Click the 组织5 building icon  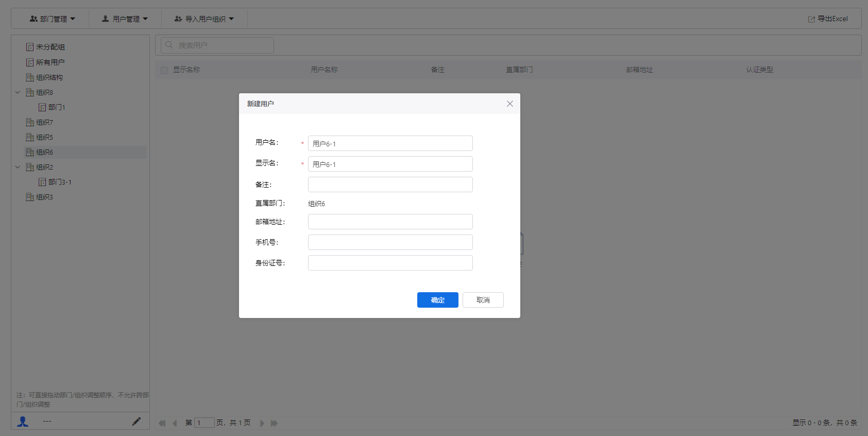30,137
